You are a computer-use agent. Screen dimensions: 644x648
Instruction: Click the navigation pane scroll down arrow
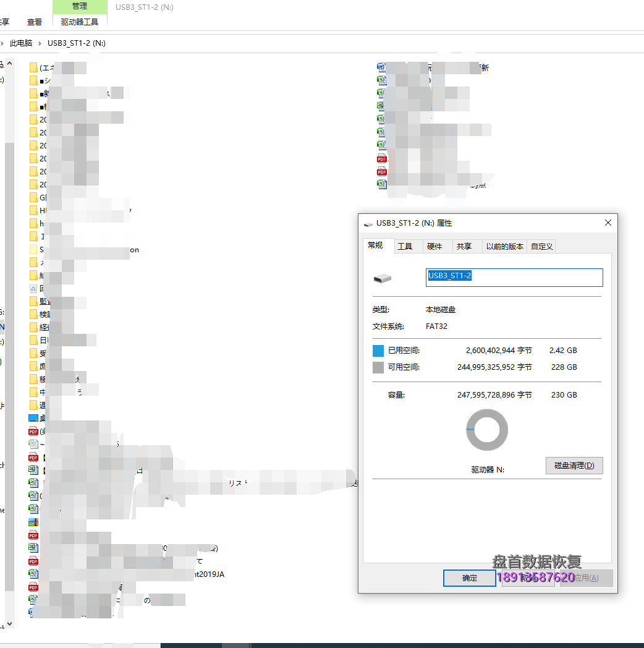9,624
